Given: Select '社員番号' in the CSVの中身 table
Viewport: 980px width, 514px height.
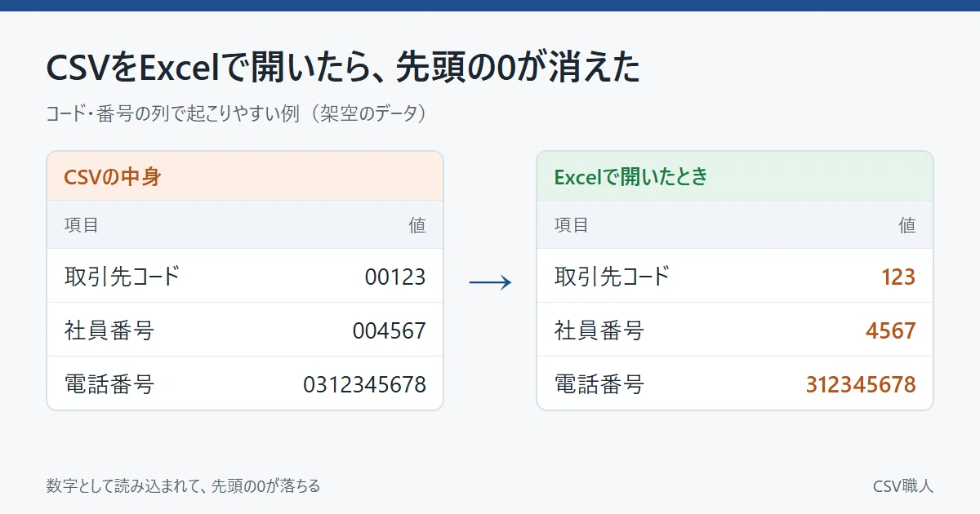Looking at the screenshot, I should [x=109, y=330].
